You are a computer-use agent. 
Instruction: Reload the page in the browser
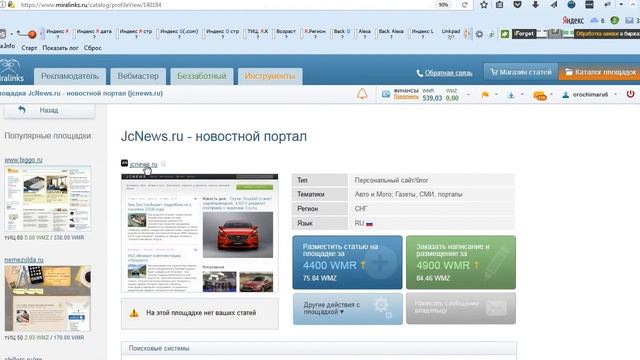pyautogui.click(x=464, y=5)
